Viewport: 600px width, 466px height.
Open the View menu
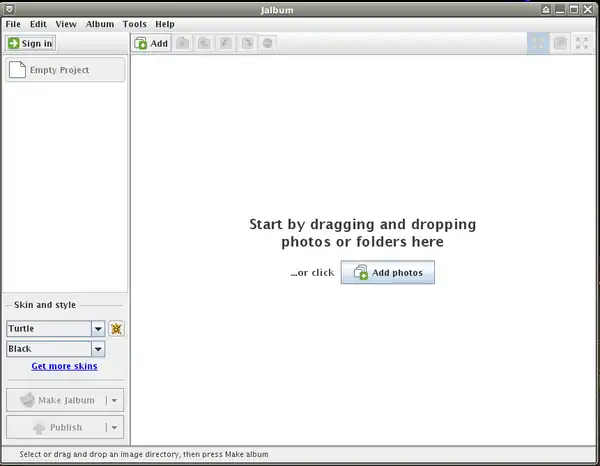(66, 23)
